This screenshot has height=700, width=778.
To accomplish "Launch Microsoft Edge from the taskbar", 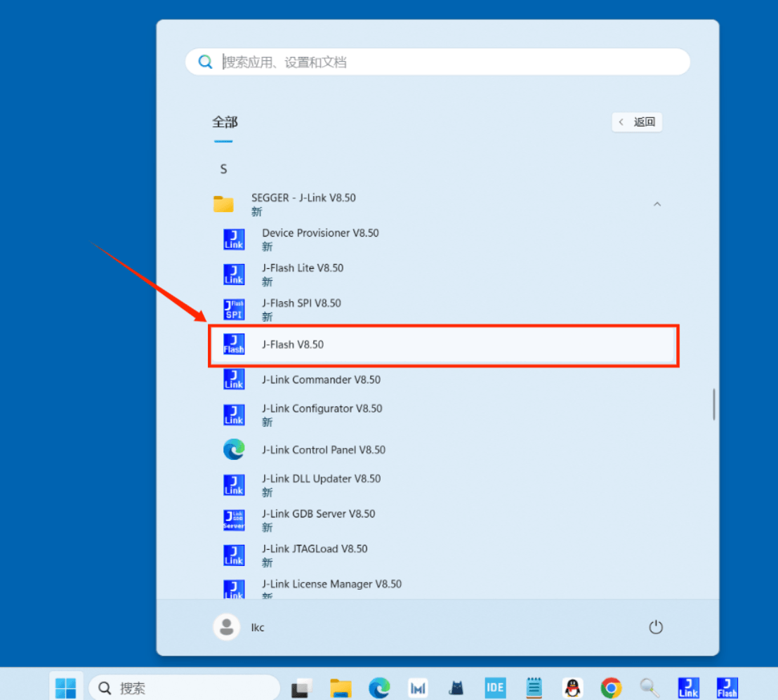I will click(x=379, y=688).
